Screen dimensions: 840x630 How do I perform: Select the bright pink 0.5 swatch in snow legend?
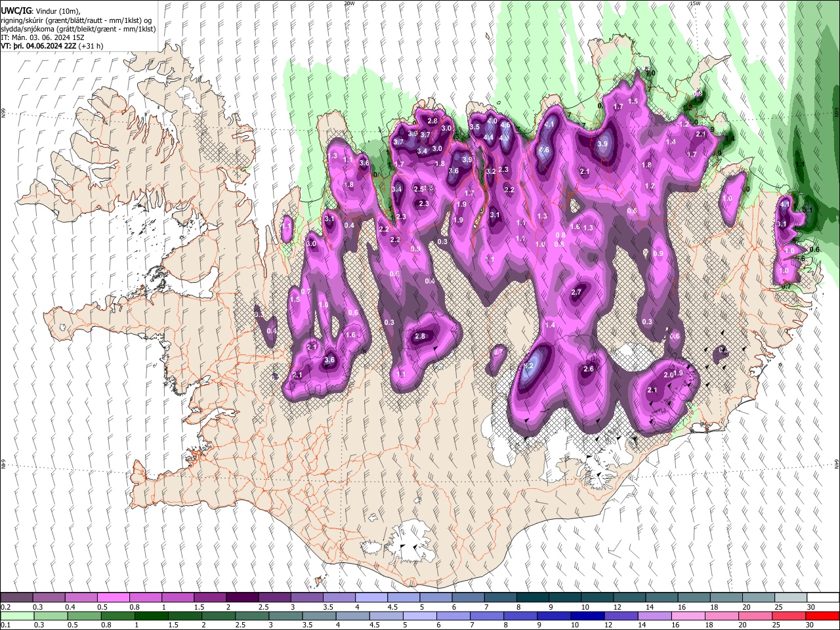click(x=114, y=598)
